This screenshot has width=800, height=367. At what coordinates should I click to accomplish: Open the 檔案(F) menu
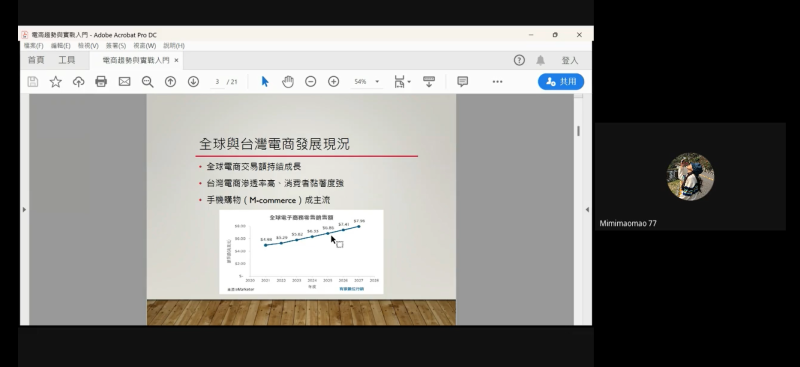tap(34, 46)
